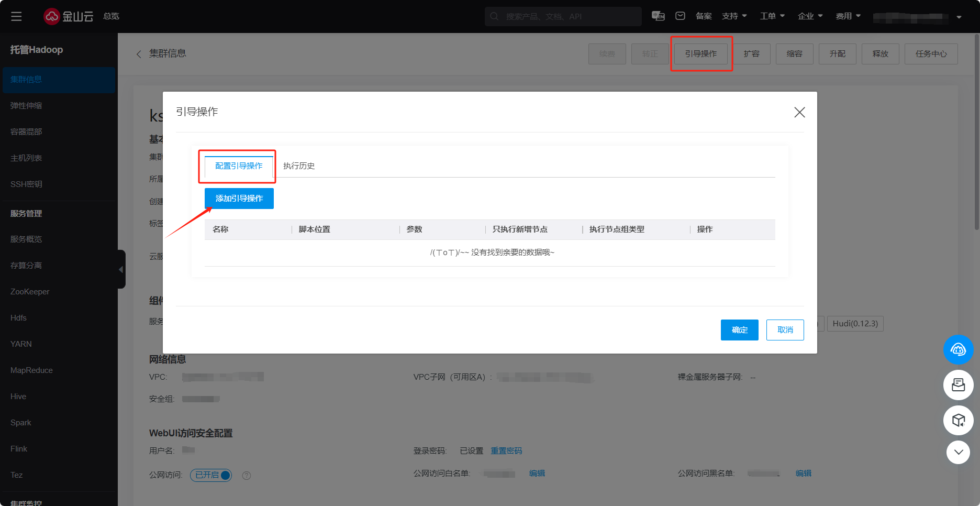Image resolution: width=980 pixels, height=506 pixels.
Task: Click the 添加引导操作 button
Action: [239, 199]
